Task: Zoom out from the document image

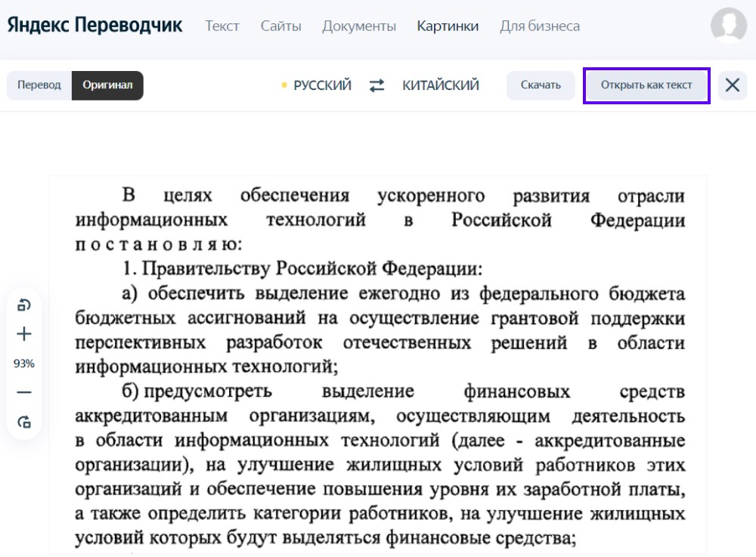Action: click(x=23, y=391)
